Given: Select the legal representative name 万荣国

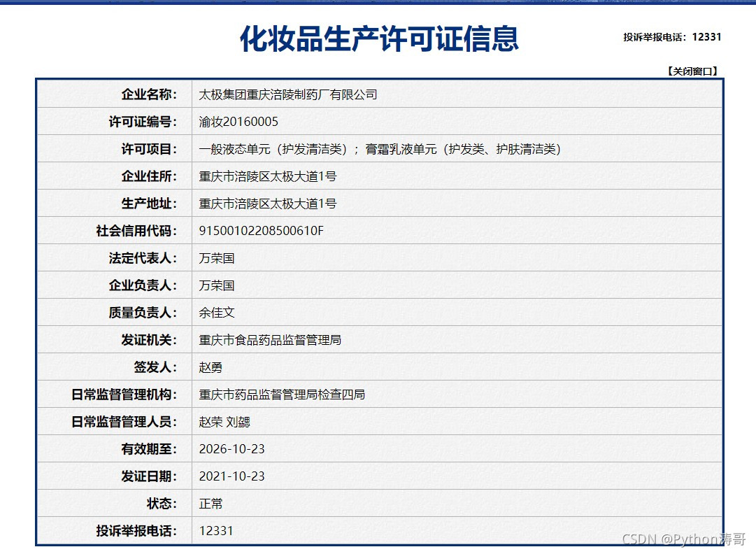Looking at the screenshot, I should [217, 257].
